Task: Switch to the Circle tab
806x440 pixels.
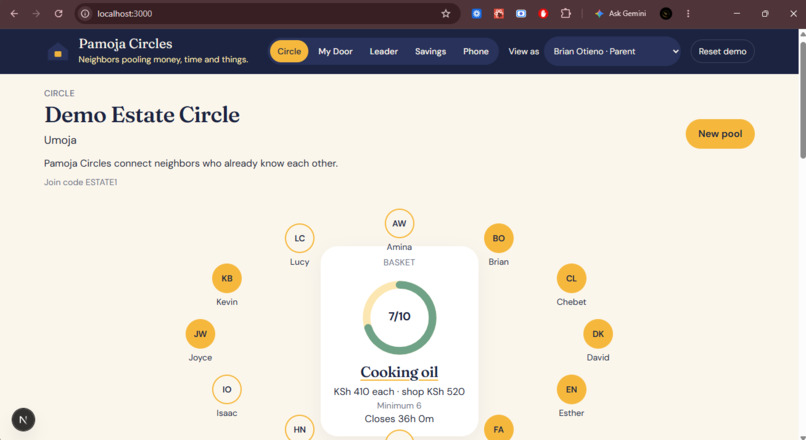Action: (x=289, y=51)
